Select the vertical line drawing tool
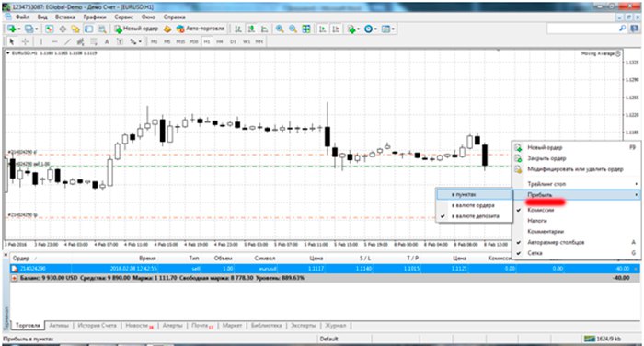 (41, 41)
